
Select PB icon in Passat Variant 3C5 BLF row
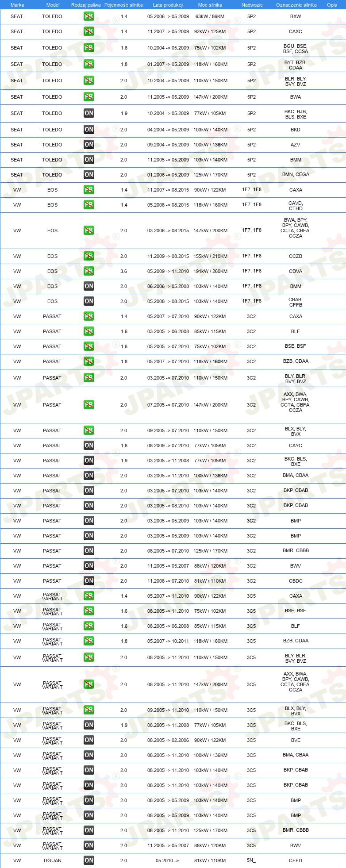pyautogui.click(x=89, y=626)
